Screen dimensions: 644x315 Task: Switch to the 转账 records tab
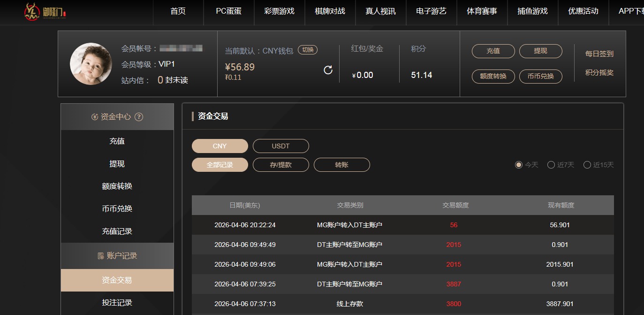[x=341, y=165]
